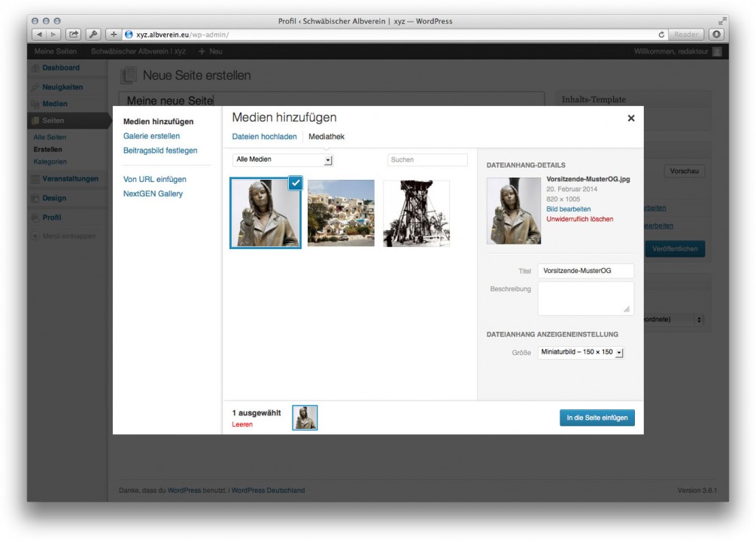Click the Dashboard icon in the sidebar

tap(35, 68)
